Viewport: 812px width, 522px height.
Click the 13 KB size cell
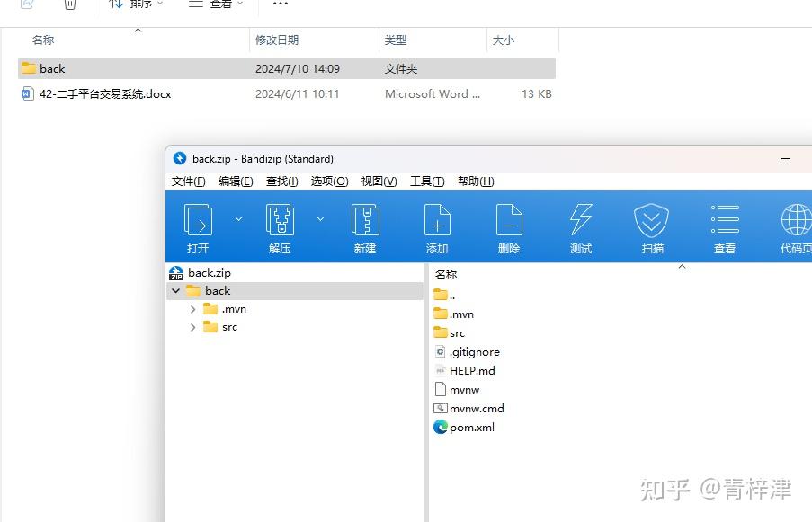click(537, 94)
